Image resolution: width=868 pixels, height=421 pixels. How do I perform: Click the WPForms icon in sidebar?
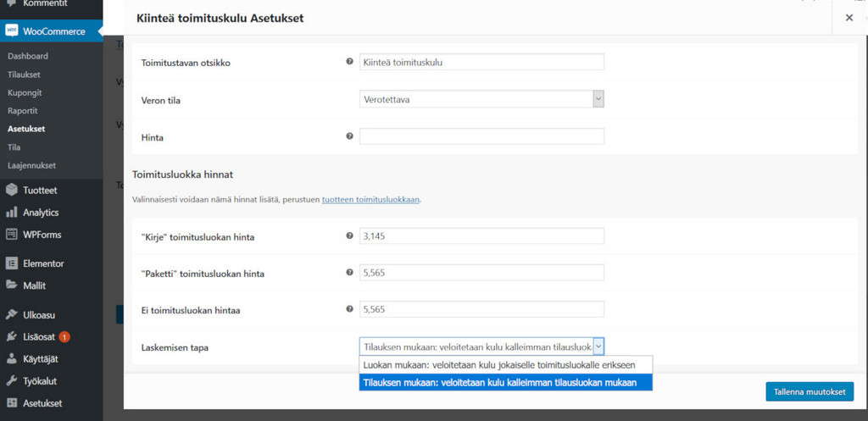pyautogui.click(x=12, y=235)
